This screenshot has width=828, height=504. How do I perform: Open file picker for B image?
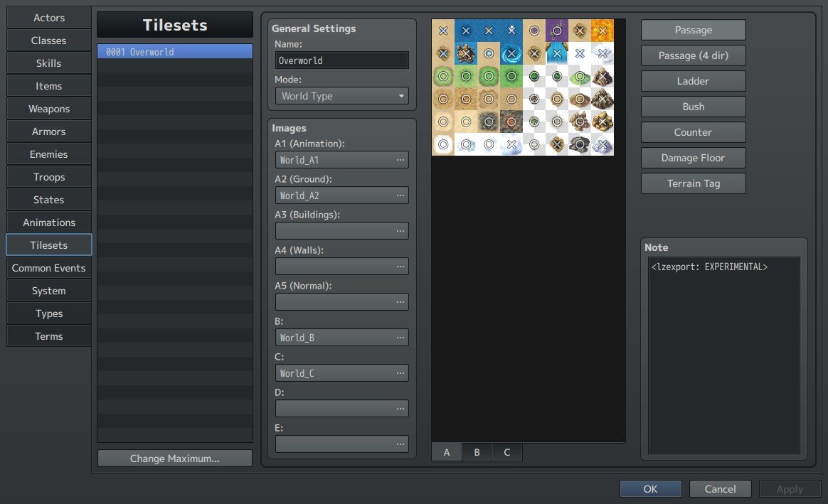[x=400, y=338]
